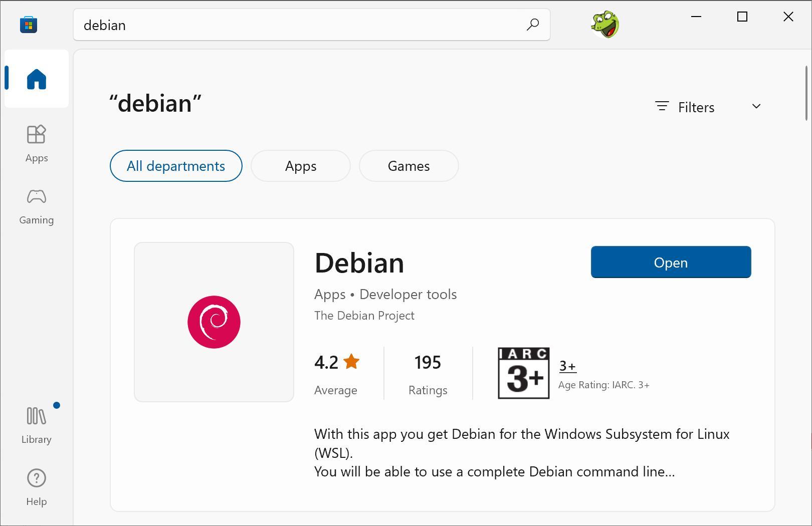
Task: Go to the Home section
Action: click(x=37, y=79)
